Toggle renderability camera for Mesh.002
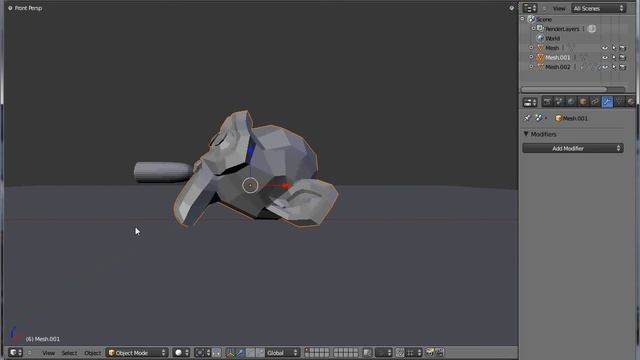 (622, 67)
